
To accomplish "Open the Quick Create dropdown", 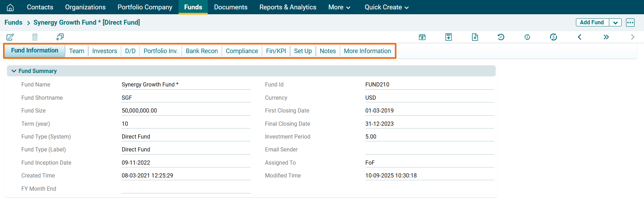I will click(x=386, y=7).
